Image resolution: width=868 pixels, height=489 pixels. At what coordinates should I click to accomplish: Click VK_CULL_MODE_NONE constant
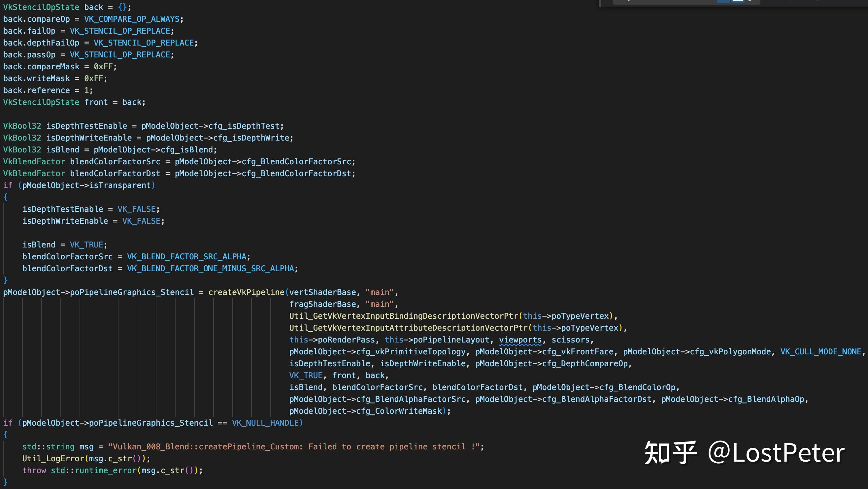click(x=821, y=352)
